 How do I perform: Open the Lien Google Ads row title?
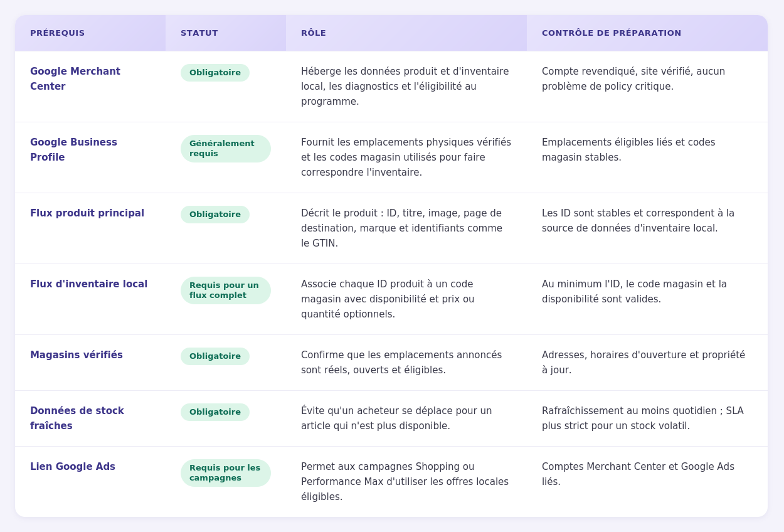pos(73,467)
